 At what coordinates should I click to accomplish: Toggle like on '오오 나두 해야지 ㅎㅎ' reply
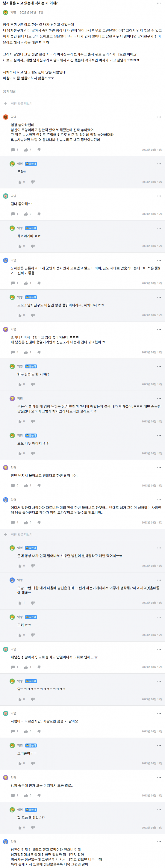pos(20,454)
